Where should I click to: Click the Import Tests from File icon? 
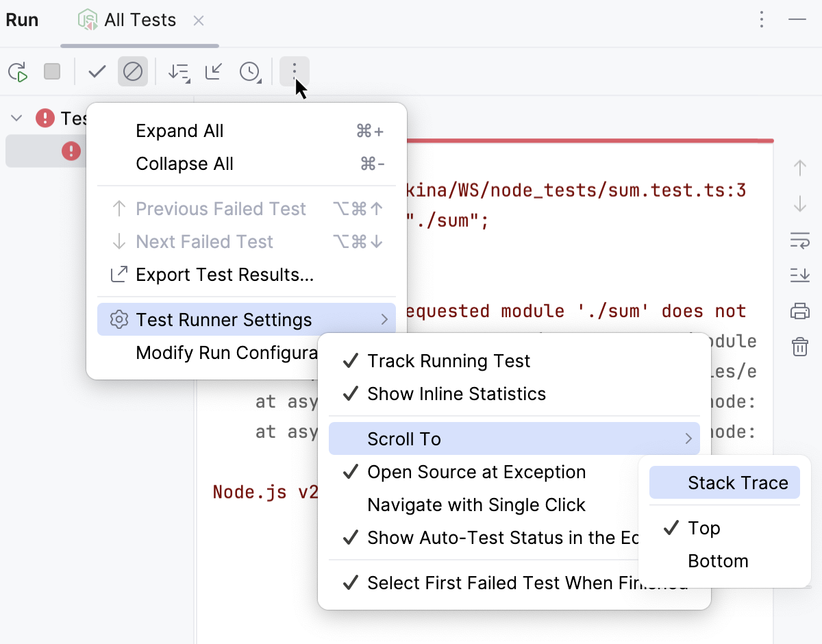(213, 71)
